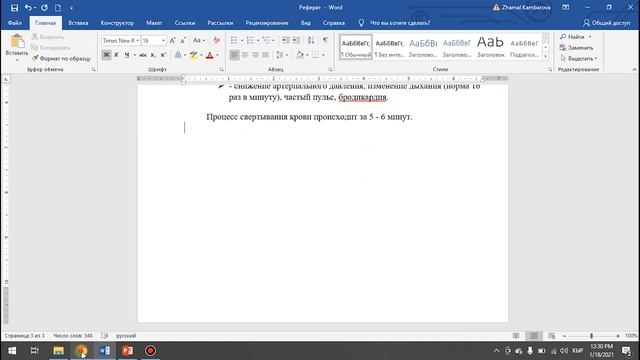Clear all text formatting
640x360 pixels.
(216, 40)
